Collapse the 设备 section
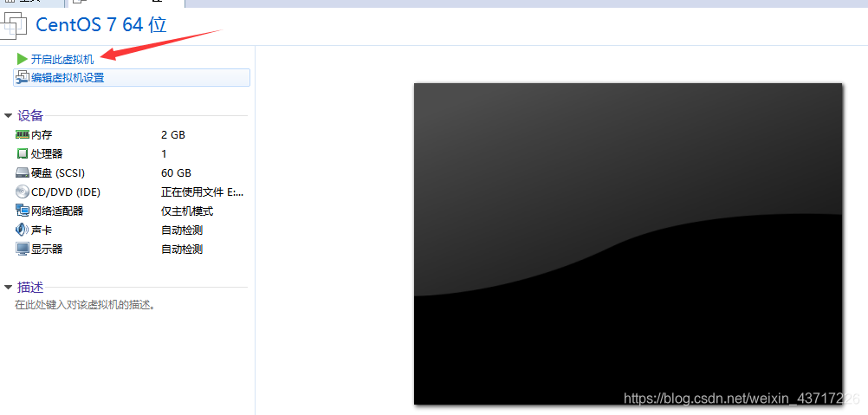Viewport: 868px width, 415px height. pyautogui.click(x=8, y=115)
